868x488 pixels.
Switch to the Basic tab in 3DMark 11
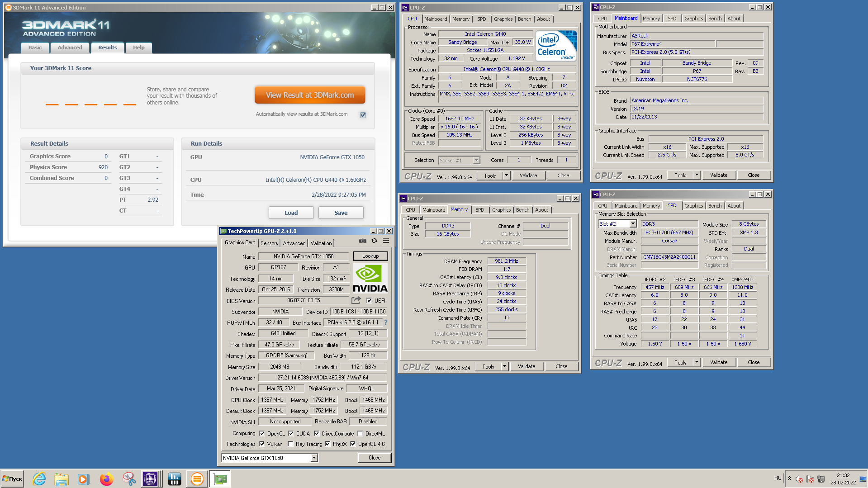click(35, 47)
